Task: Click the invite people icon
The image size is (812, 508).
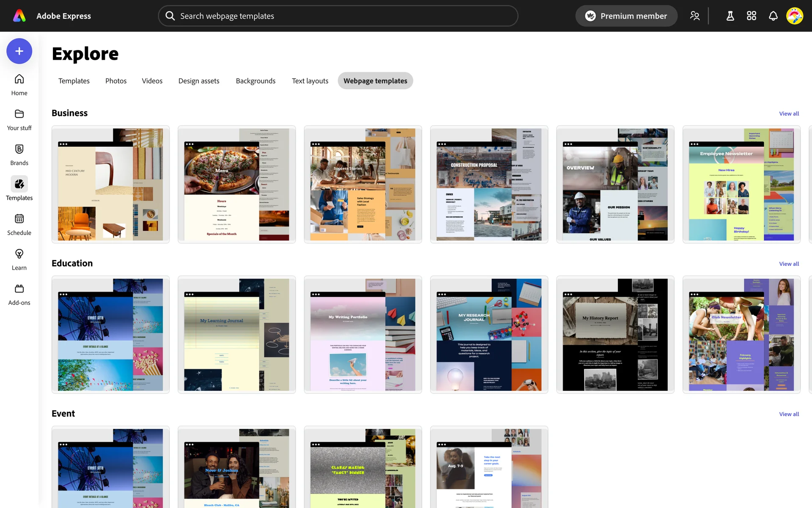Action: [694, 16]
